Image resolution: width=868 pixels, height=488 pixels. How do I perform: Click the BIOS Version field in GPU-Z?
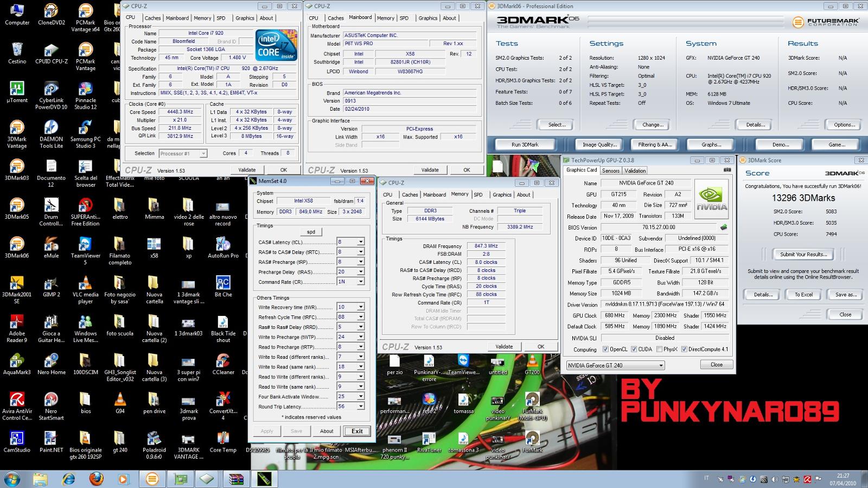[658, 227]
